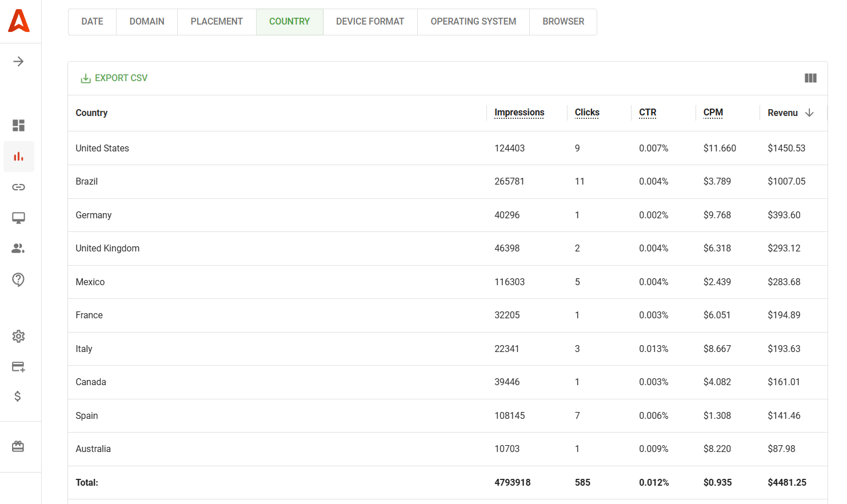Open the settings gear icon
This screenshot has height=504, width=847.
(x=18, y=336)
